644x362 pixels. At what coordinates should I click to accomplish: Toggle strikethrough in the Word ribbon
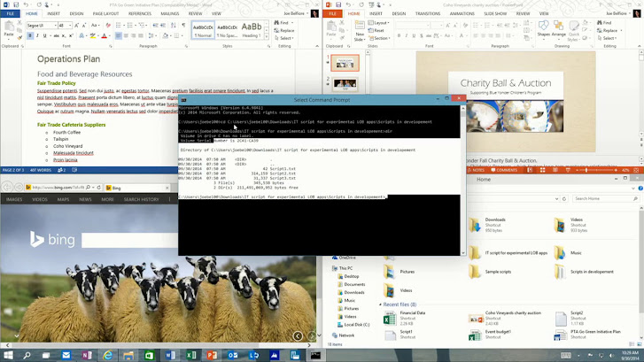point(57,35)
